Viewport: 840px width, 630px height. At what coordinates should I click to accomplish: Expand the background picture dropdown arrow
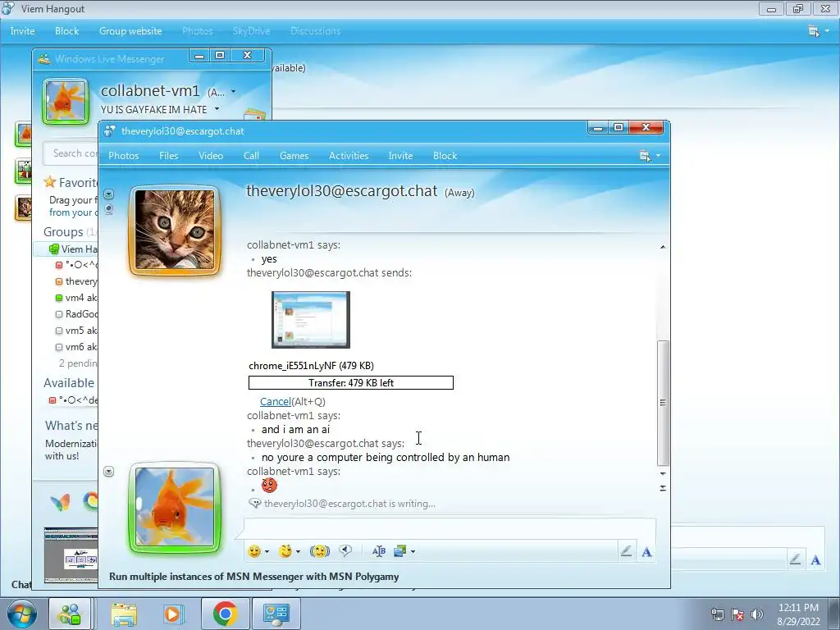(413, 552)
